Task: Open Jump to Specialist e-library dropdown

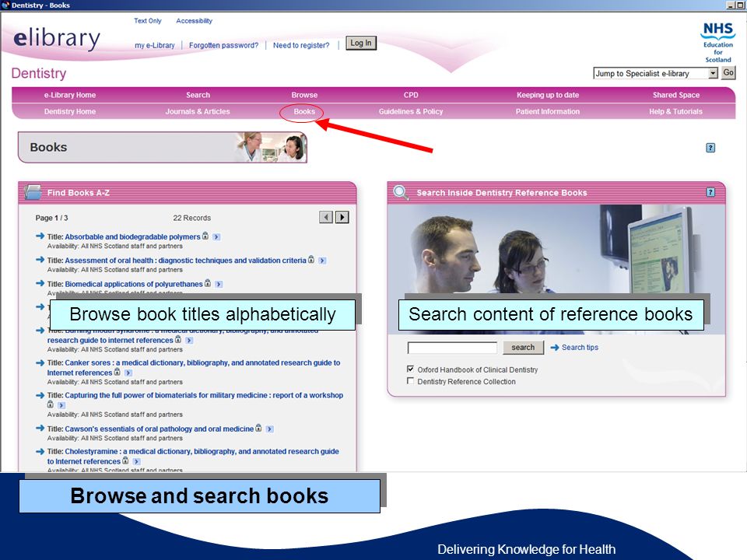Action: 655,73
